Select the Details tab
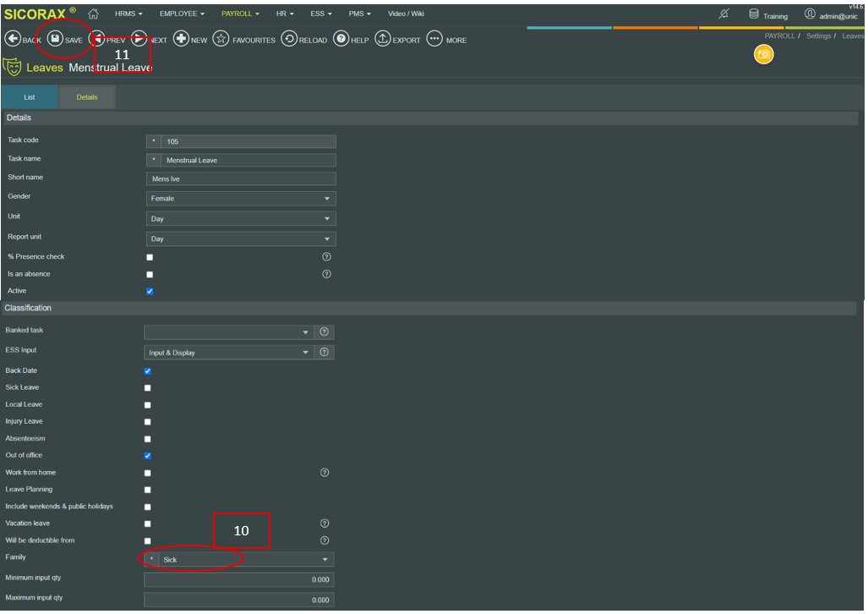This screenshot has height=614, width=868. point(87,97)
